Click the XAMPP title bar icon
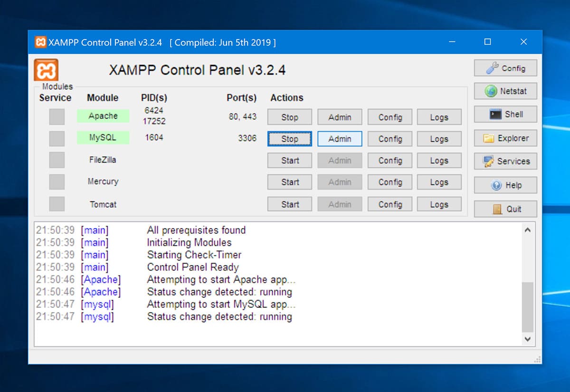The width and height of the screenshot is (570, 392). (x=40, y=42)
